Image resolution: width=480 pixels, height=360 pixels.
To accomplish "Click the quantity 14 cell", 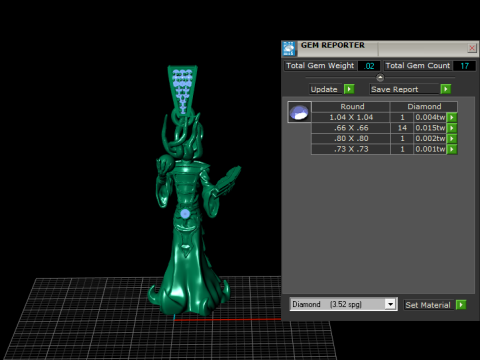I will 402,128.
